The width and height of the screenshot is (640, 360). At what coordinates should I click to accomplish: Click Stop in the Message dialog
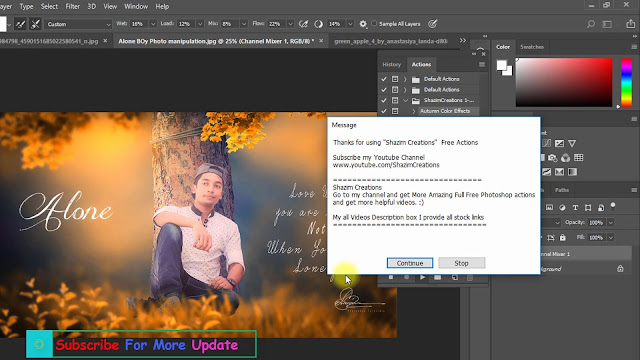tap(461, 263)
